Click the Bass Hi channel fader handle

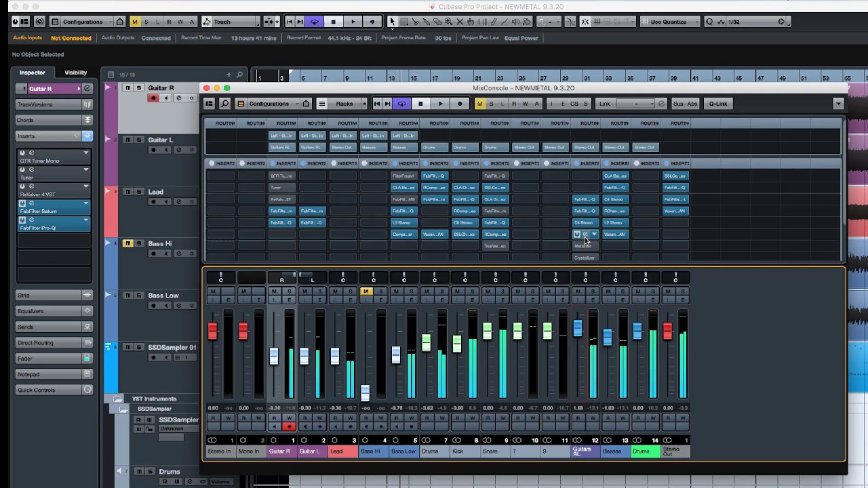tap(366, 392)
